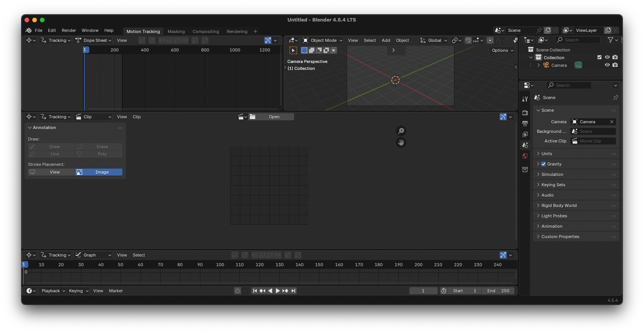This screenshot has height=333, width=644.
Task: Open the Render properties tab
Action: pyautogui.click(x=525, y=113)
